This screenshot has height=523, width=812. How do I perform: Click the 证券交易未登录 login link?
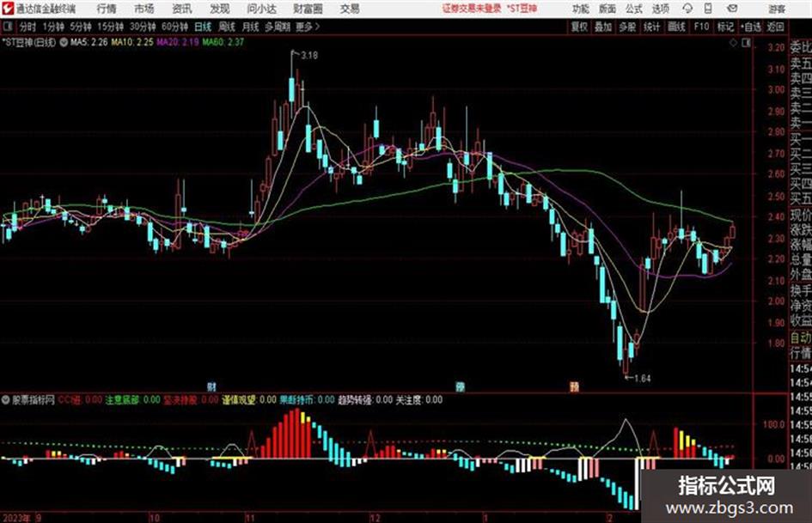pos(471,9)
